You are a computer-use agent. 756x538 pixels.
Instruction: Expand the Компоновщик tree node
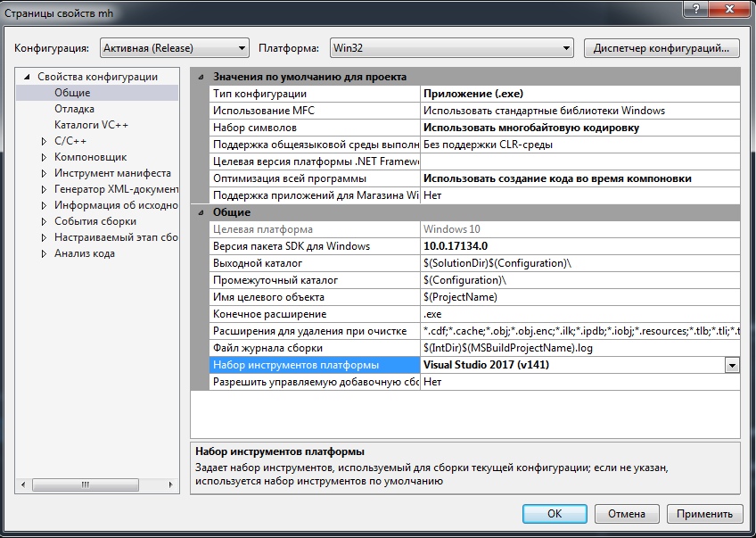tap(44, 157)
